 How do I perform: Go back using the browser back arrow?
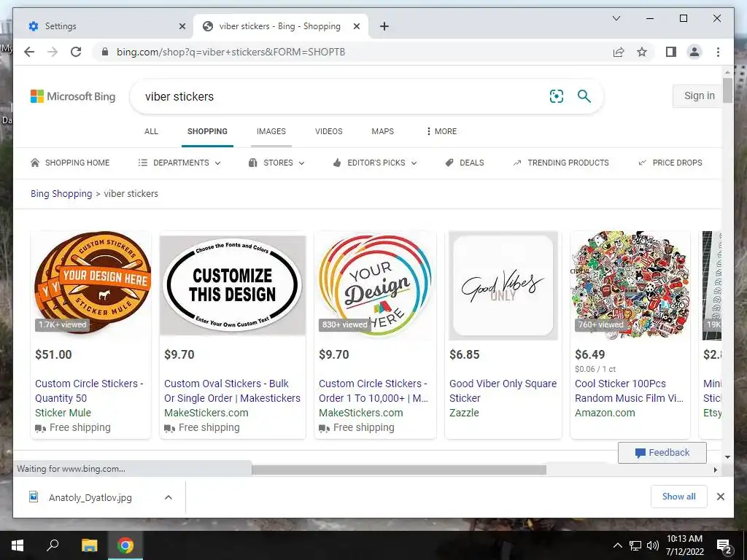point(29,52)
